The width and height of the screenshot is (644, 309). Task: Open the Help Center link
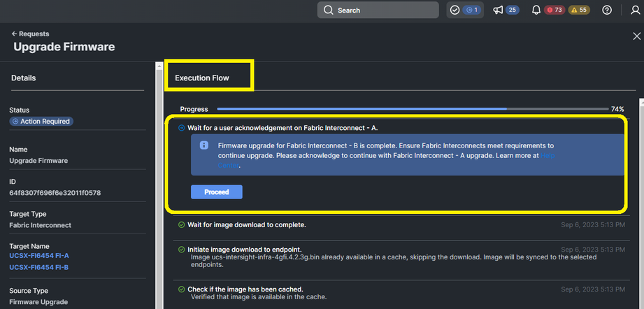pyautogui.click(x=386, y=161)
